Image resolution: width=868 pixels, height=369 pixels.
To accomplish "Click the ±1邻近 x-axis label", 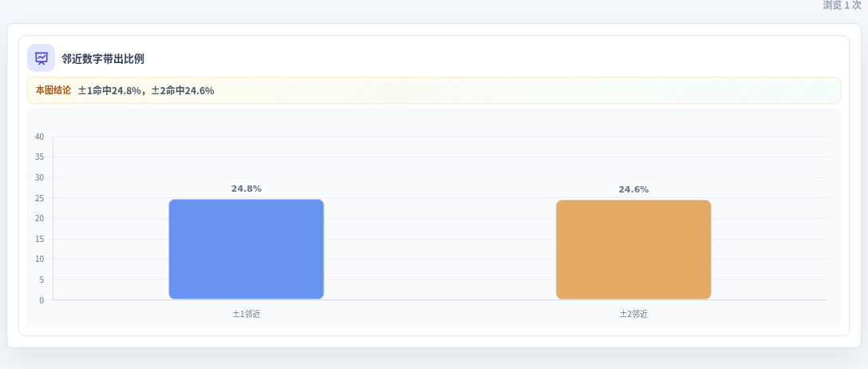I will click(x=247, y=314).
